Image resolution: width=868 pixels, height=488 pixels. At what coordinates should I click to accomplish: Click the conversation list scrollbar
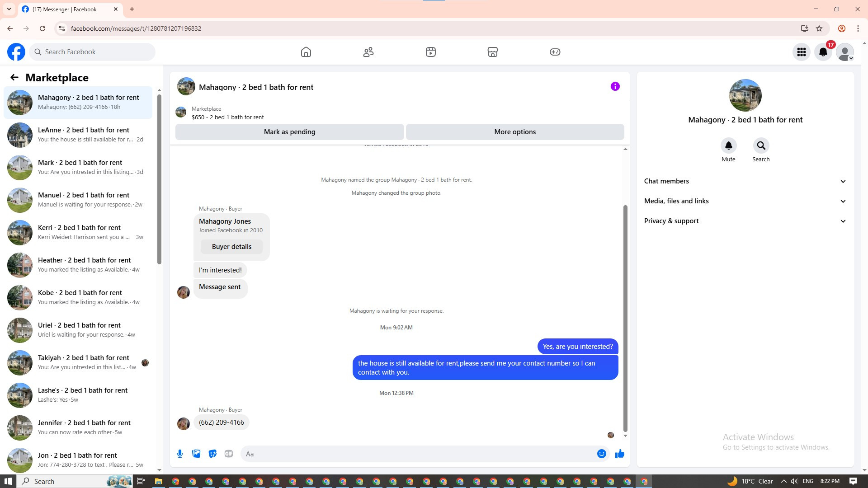click(x=159, y=181)
